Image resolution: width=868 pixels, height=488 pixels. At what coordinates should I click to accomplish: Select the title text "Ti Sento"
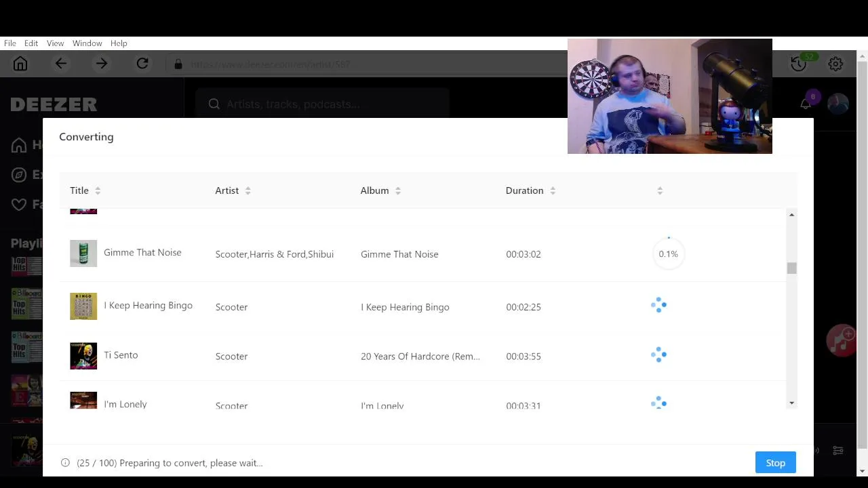[121, 355]
